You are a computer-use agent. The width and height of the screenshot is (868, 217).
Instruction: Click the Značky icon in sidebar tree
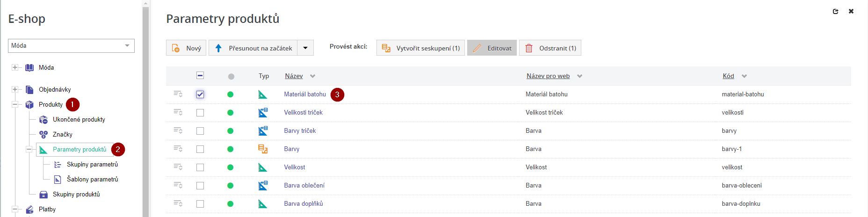pos(43,135)
